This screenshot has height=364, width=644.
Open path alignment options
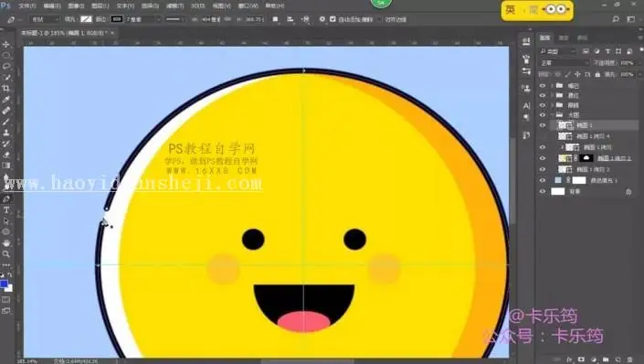[290, 19]
